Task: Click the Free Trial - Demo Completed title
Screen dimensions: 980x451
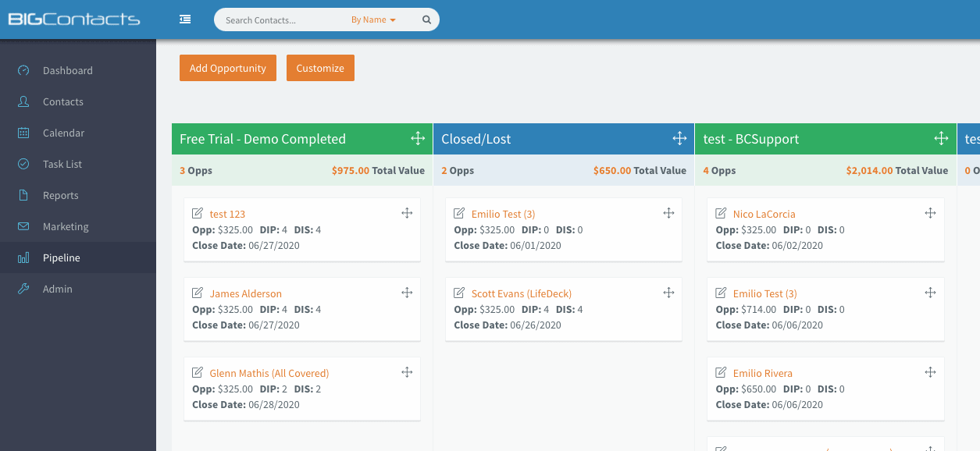Action: pos(262,139)
